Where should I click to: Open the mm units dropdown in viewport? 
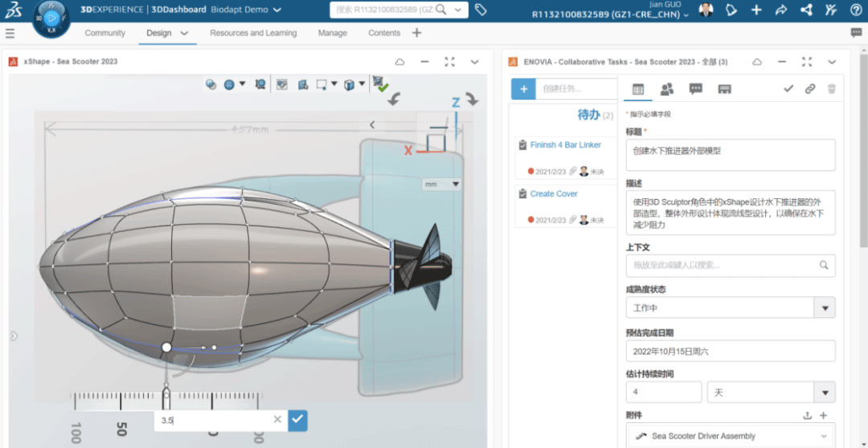(442, 184)
